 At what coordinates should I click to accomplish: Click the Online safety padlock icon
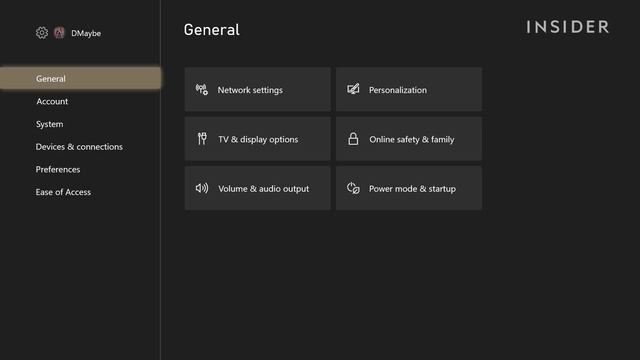click(x=353, y=139)
